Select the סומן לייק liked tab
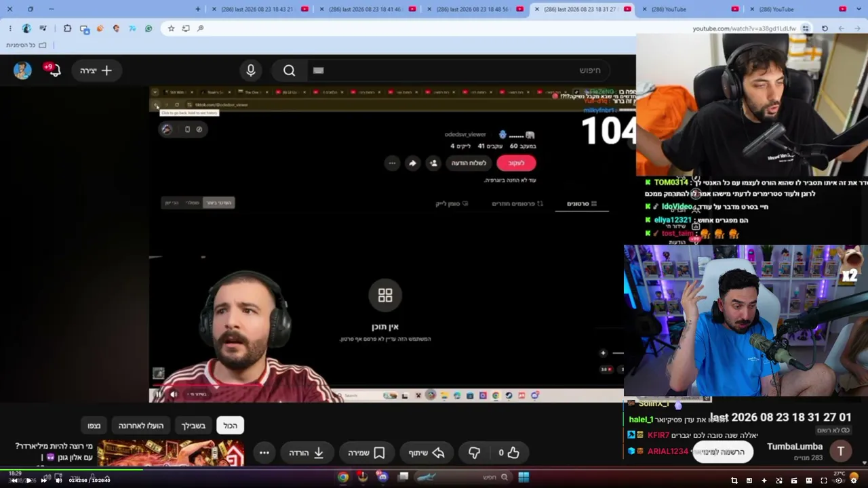868x488 pixels. (x=452, y=203)
